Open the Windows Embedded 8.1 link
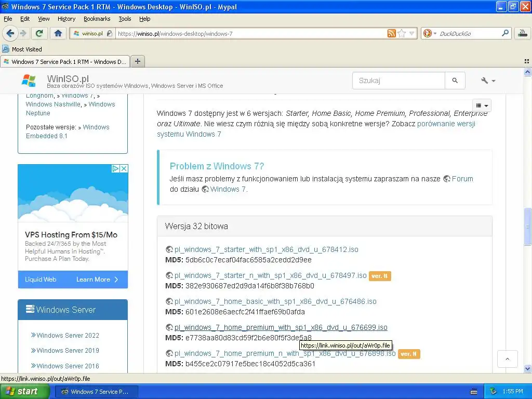This screenshot has height=399, width=532. (x=68, y=131)
